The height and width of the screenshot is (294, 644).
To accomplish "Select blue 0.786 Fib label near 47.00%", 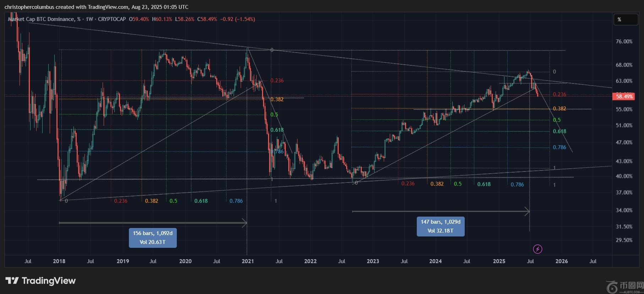I will pyautogui.click(x=560, y=147).
